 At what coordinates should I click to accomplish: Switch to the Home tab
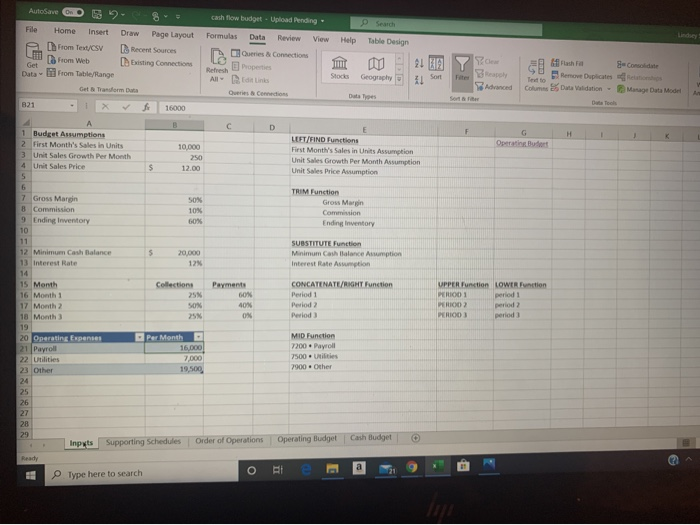coord(65,31)
